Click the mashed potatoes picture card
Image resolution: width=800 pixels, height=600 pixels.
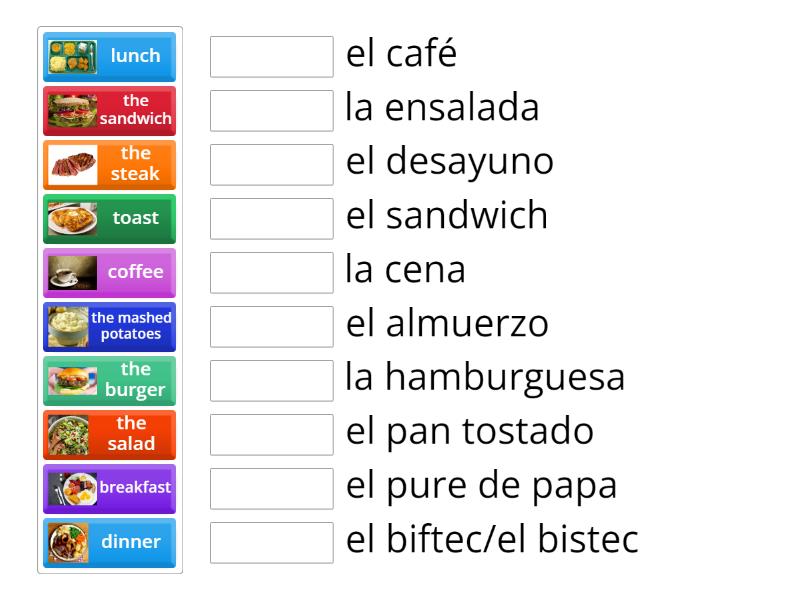(x=109, y=326)
